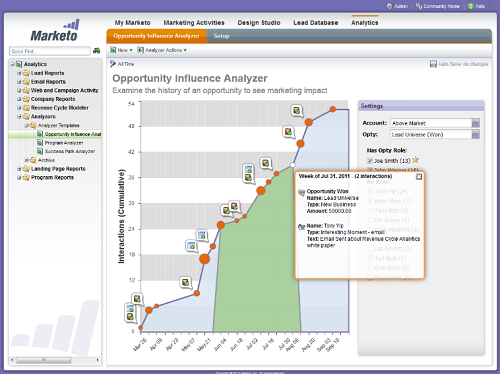Follow the Community Home link
500x374 pixels.
[441, 6]
